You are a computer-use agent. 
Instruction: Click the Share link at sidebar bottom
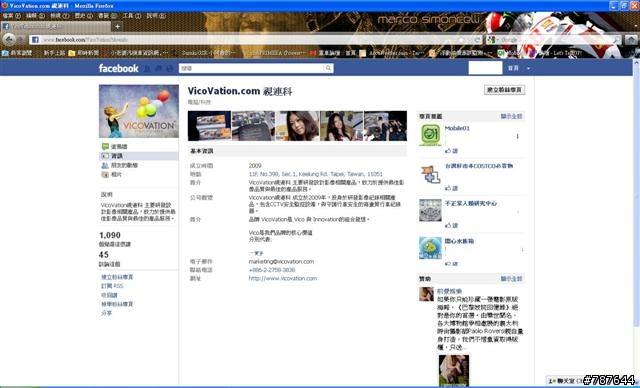click(x=107, y=313)
